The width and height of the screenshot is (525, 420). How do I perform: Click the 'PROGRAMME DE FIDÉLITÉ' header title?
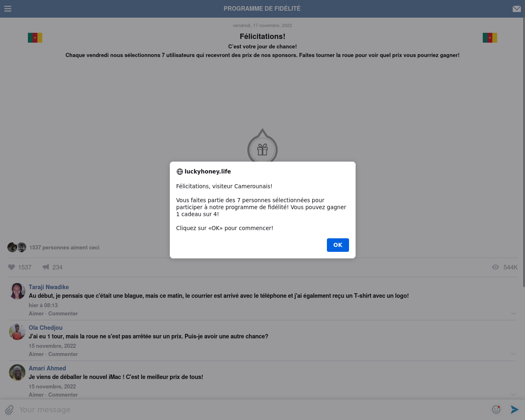(x=262, y=9)
